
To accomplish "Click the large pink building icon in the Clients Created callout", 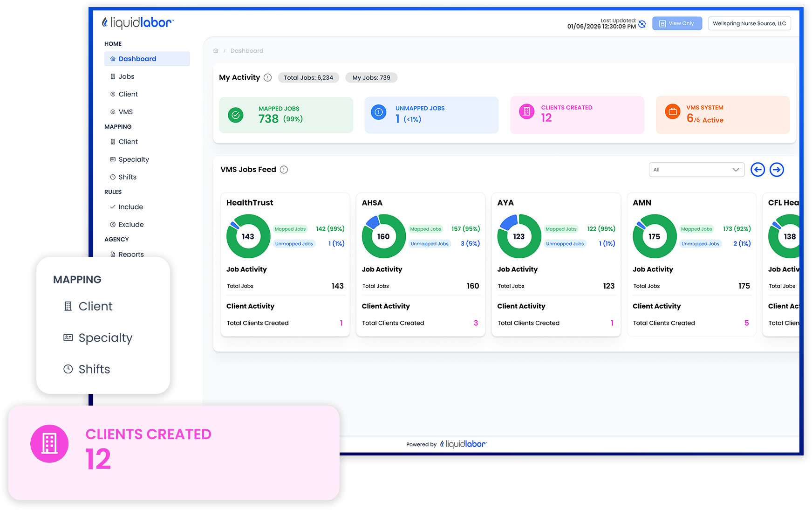I will [x=49, y=444].
